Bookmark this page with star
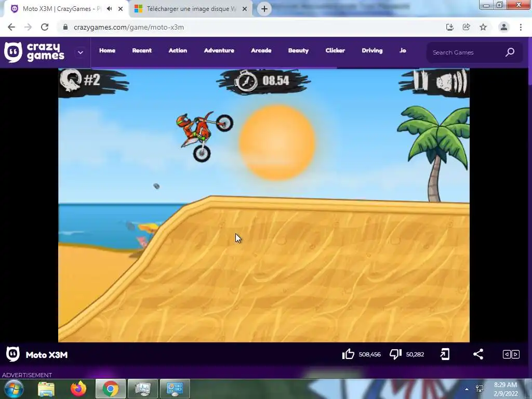532x399 pixels. pos(483,27)
